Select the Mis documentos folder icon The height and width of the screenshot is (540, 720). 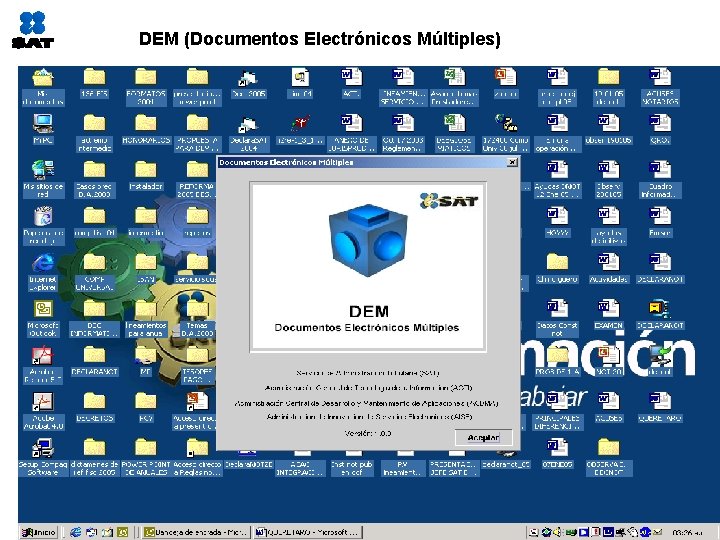pos(43,86)
